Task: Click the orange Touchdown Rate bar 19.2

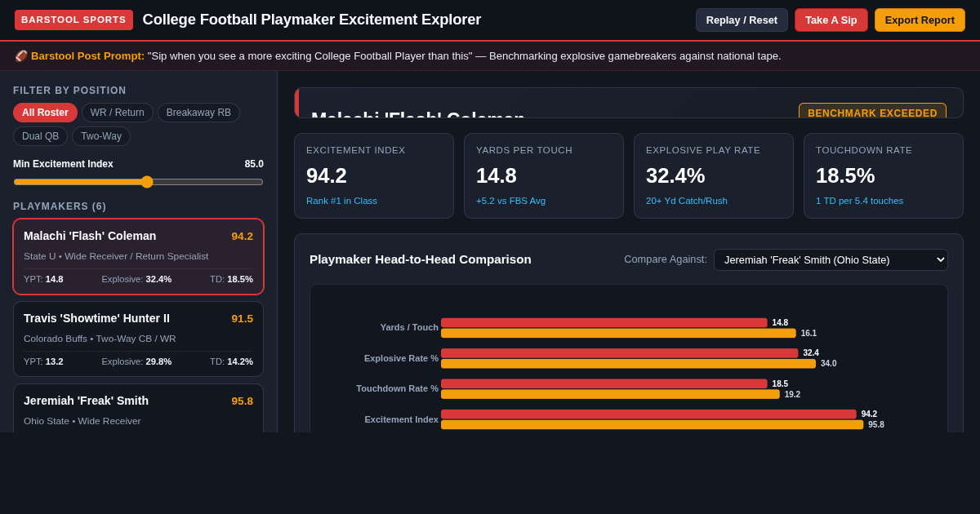Action: pos(610,394)
